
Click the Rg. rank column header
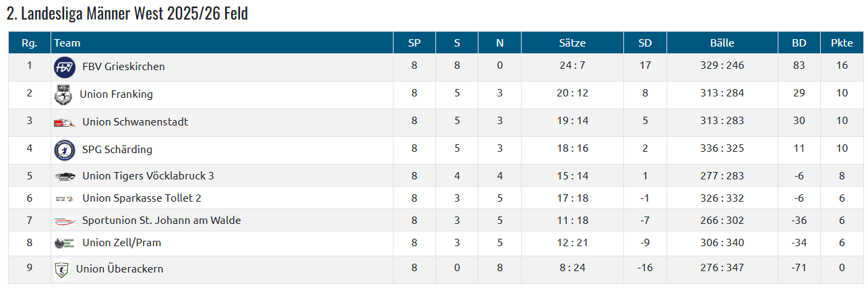29,43
